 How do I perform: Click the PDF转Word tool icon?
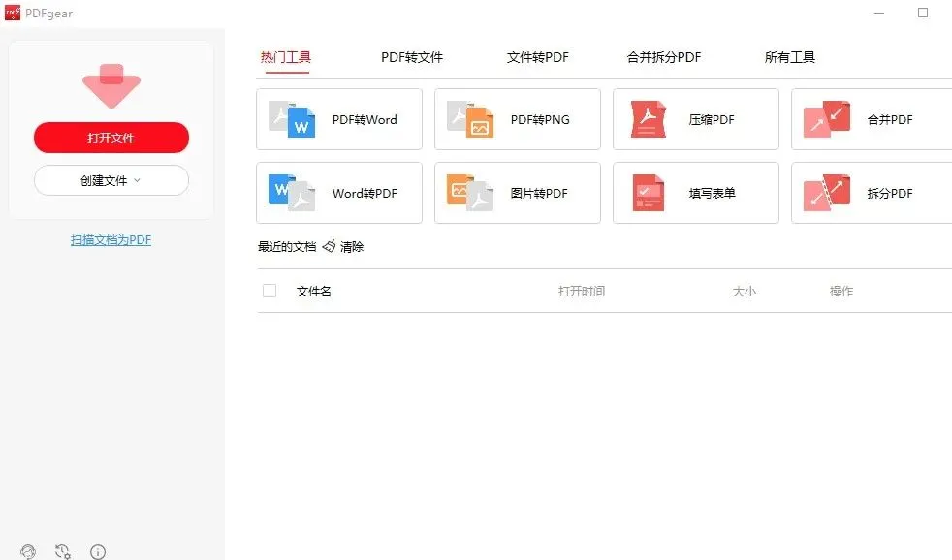pyautogui.click(x=292, y=119)
